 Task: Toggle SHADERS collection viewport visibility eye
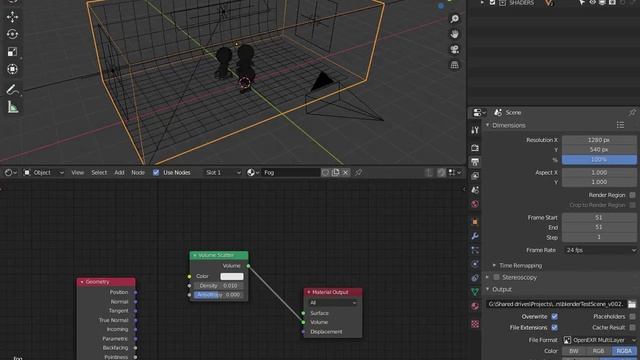coord(592,3)
